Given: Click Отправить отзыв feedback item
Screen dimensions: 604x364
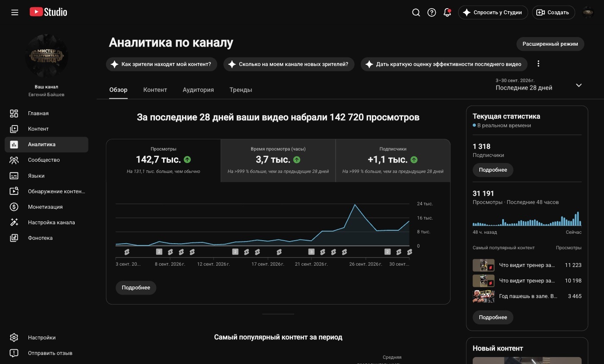Looking at the screenshot, I should click(47, 353).
